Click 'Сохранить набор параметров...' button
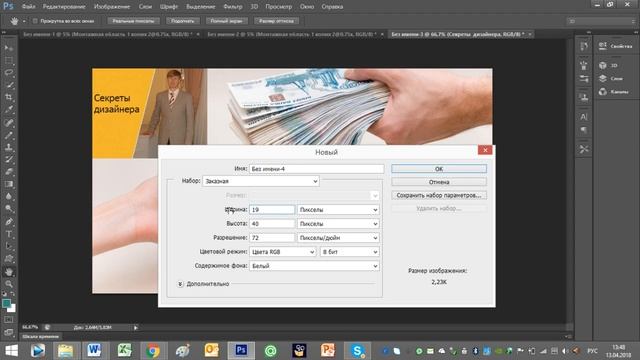 tap(439, 195)
